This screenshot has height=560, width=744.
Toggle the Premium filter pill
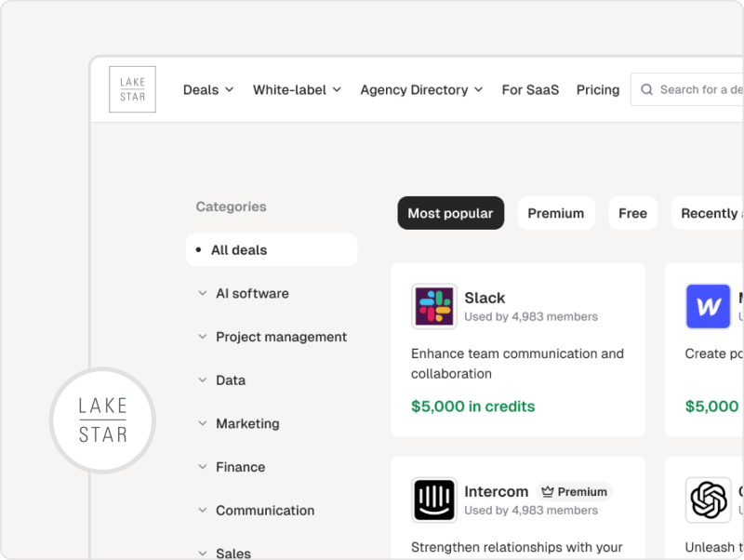point(555,212)
